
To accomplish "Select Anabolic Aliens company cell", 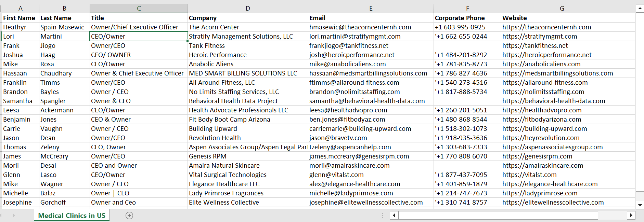I will (248, 64).
